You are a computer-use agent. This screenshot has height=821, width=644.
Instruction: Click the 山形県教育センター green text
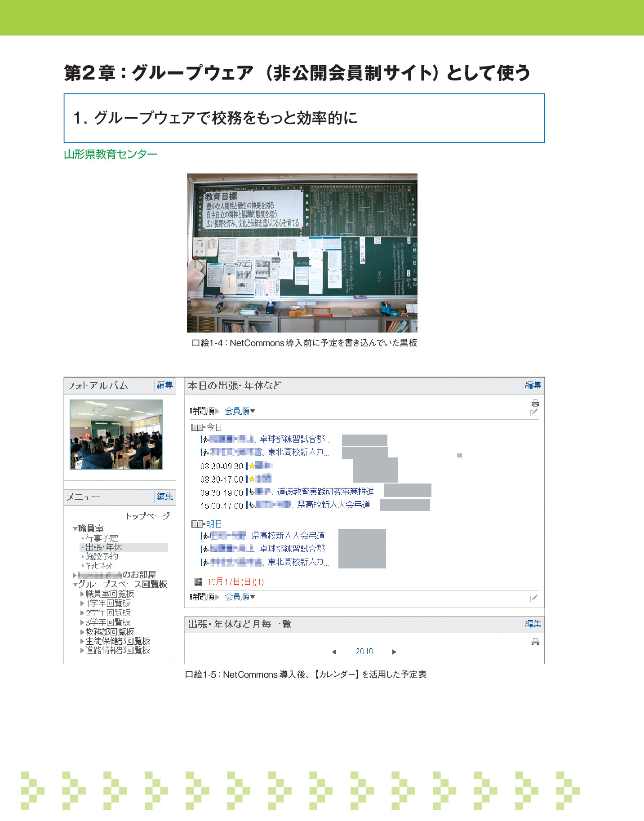point(111,154)
